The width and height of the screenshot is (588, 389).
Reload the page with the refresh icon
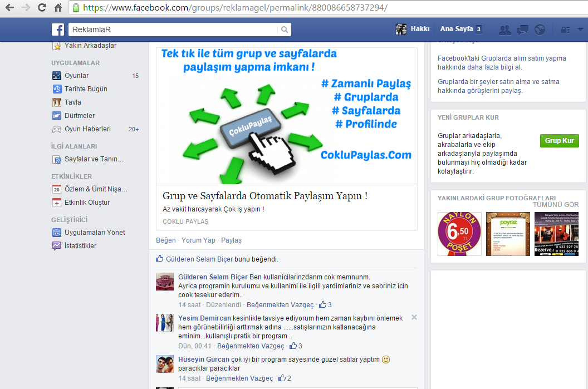coord(42,7)
